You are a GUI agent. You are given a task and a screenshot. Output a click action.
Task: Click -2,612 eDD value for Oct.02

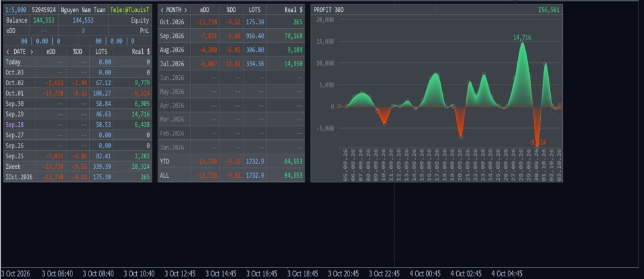point(54,83)
